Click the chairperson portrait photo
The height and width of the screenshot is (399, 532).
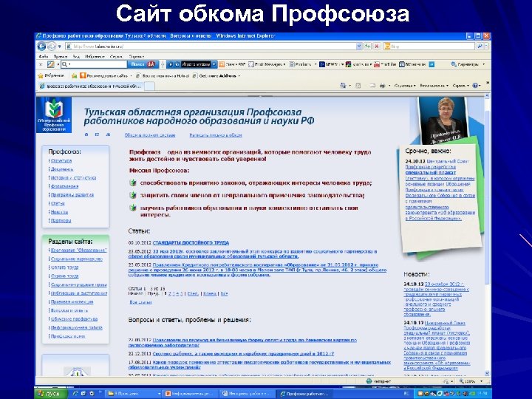click(443, 120)
